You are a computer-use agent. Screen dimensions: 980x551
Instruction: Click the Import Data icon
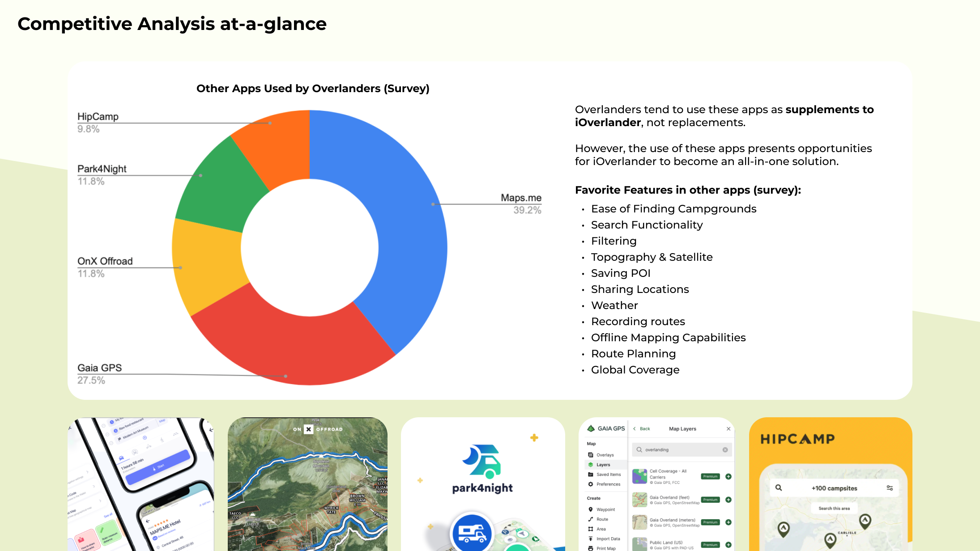[x=591, y=539]
